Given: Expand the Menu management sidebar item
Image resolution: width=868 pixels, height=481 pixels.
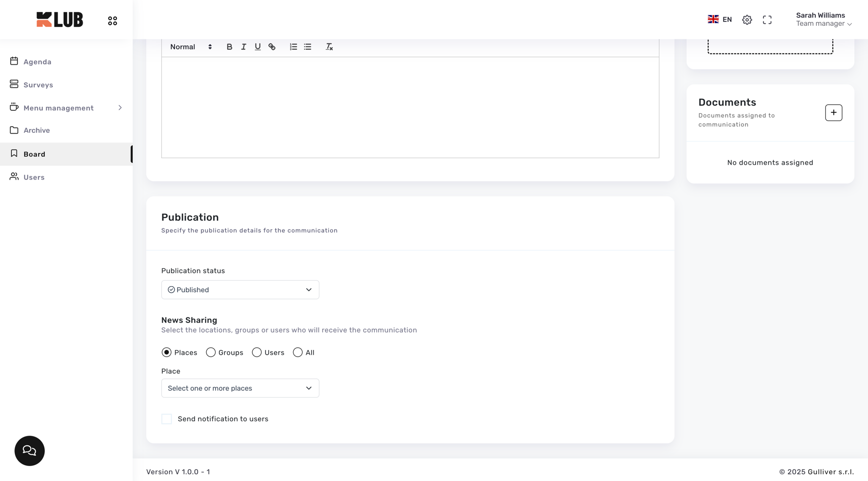Looking at the screenshot, I should click(x=66, y=108).
